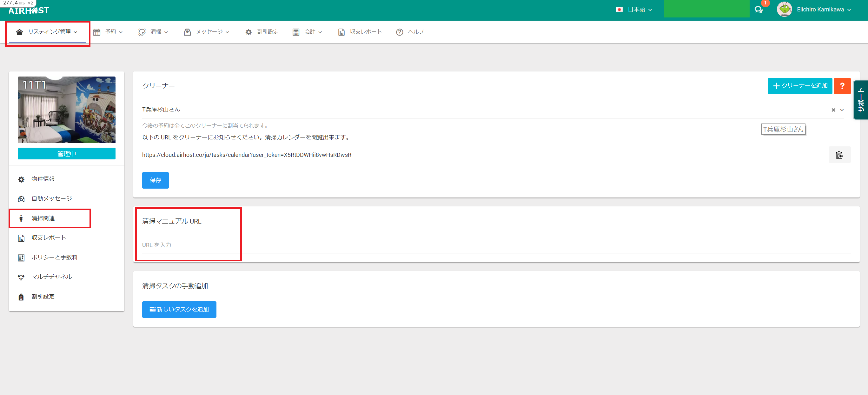Viewport: 868px width, 395px height.
Task: Click the 自動メッセージ envelope icon
Action: point(21,199)
